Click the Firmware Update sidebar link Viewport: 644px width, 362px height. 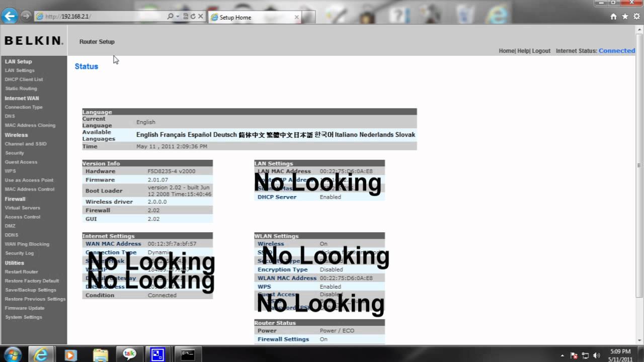pos(25,308)
